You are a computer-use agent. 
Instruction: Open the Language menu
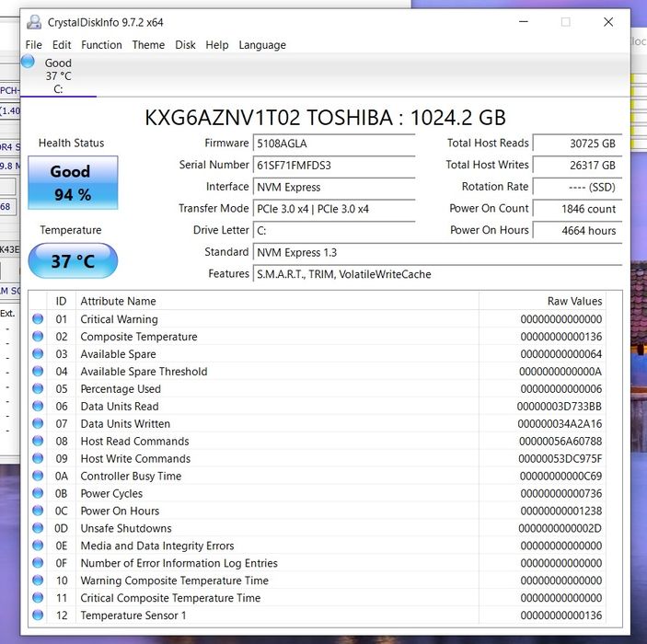[x=262, y=44]
